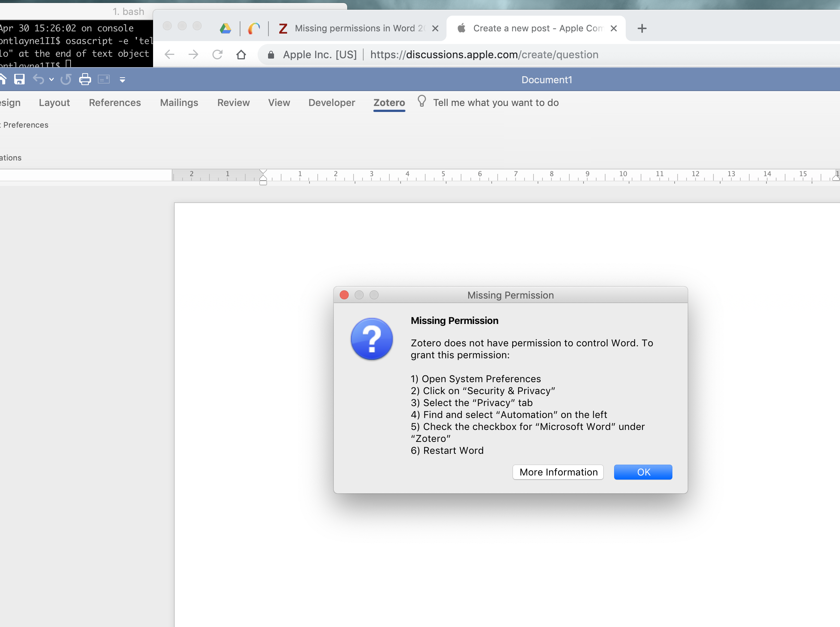Click the Print icon in quick access toolbar

coord(85,79)
